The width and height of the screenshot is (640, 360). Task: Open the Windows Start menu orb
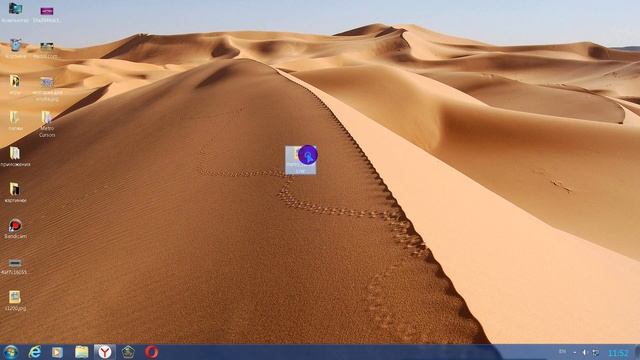tap(10, 352)
